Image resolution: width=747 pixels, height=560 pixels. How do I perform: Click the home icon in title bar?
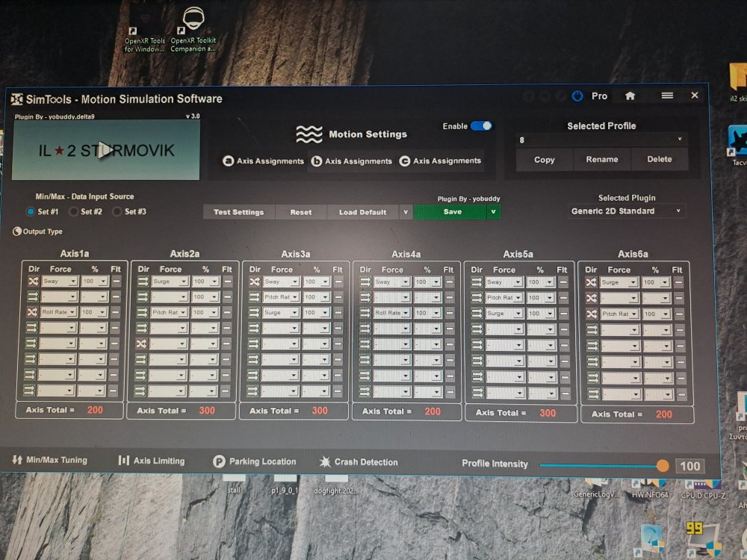(x=630, y=96)
